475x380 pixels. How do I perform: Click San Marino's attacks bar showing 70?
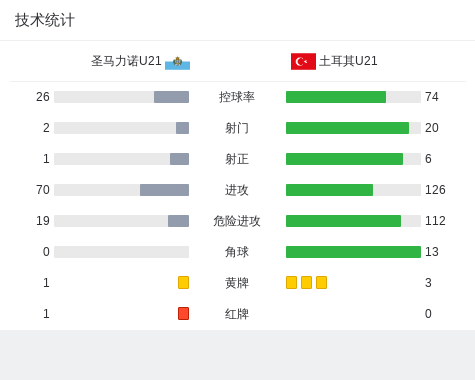164,190
